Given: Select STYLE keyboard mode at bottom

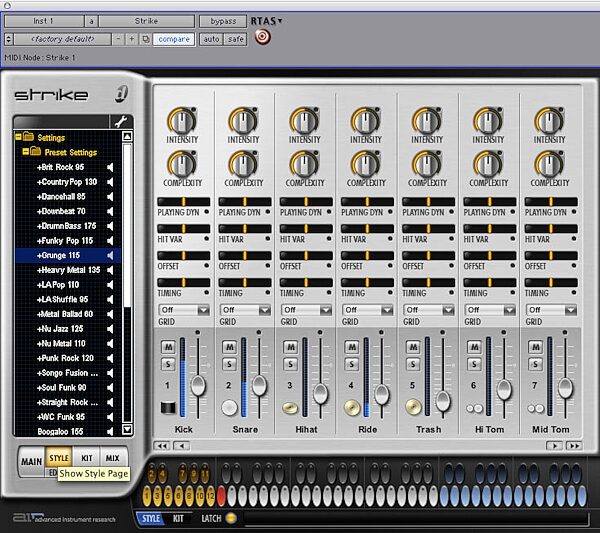Looking at the screenshot, I should (x=151, y=518).
